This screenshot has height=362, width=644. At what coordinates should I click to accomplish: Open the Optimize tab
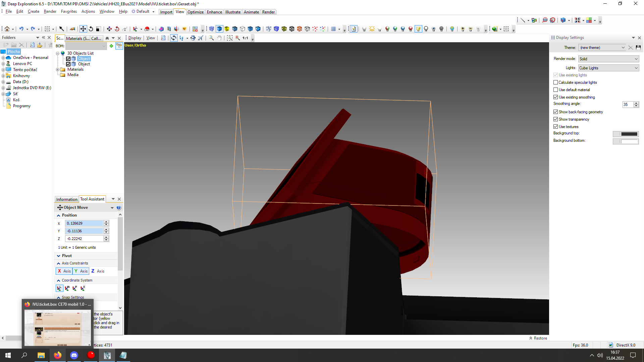point(196,12)
